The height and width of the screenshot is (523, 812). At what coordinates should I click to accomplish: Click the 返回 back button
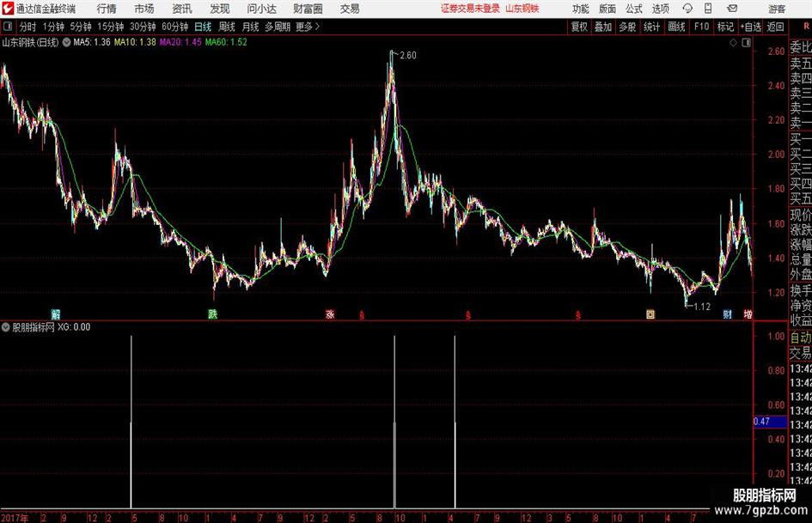tap(775, 27)
